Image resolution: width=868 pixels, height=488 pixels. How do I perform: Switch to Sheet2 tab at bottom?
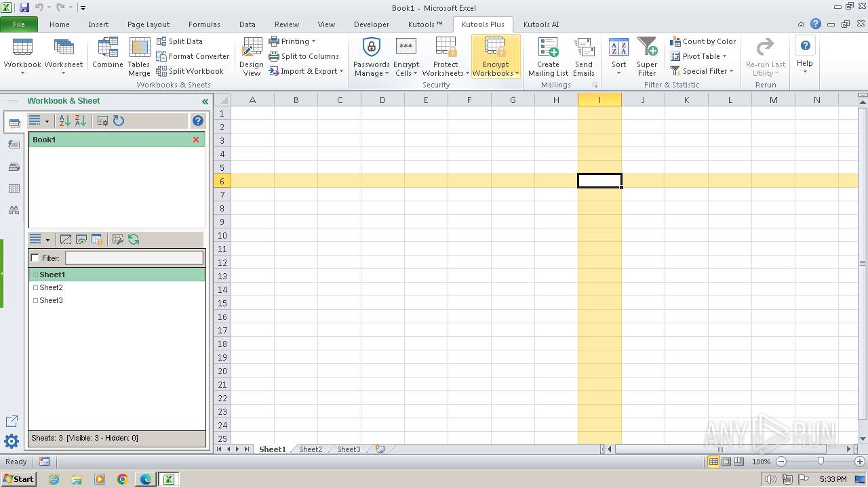point(311,449)
